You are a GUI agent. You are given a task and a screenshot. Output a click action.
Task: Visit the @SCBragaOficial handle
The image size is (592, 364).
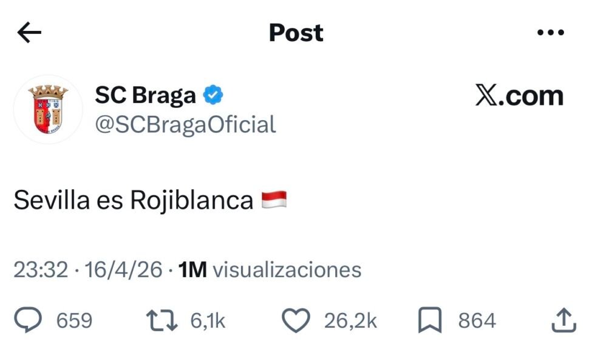coord(185,124)
